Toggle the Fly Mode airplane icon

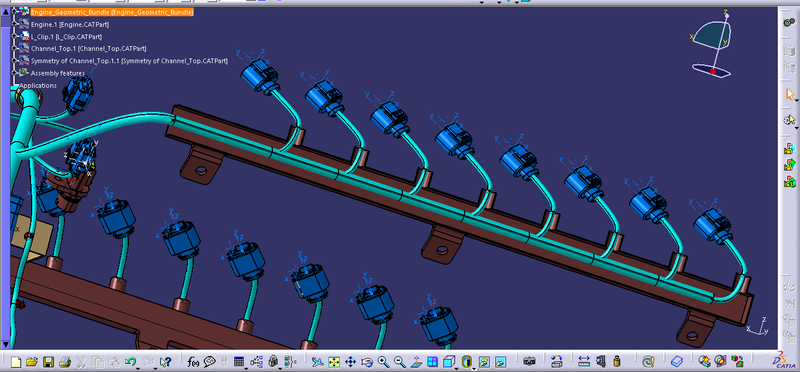tap(317, 362)
